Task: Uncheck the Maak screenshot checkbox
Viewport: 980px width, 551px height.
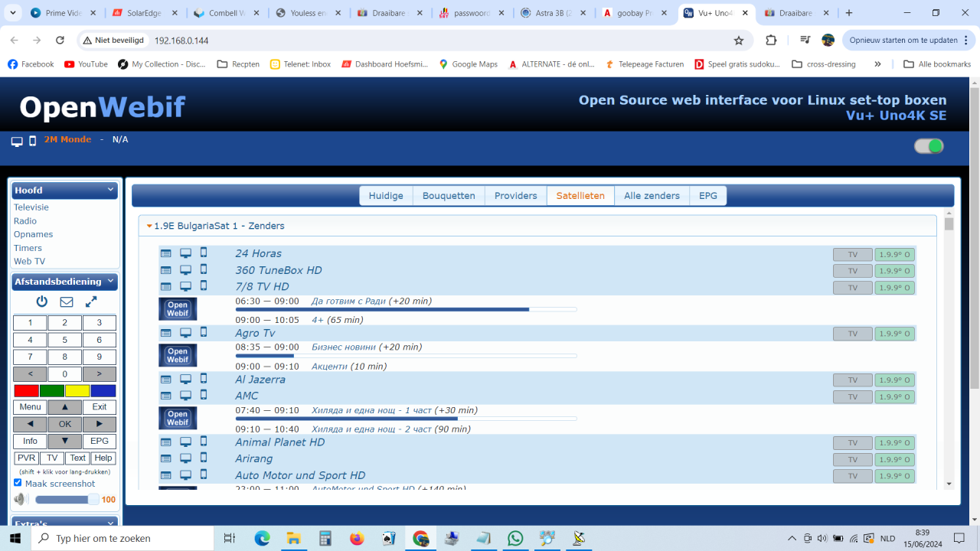Action: click(18, 483)
